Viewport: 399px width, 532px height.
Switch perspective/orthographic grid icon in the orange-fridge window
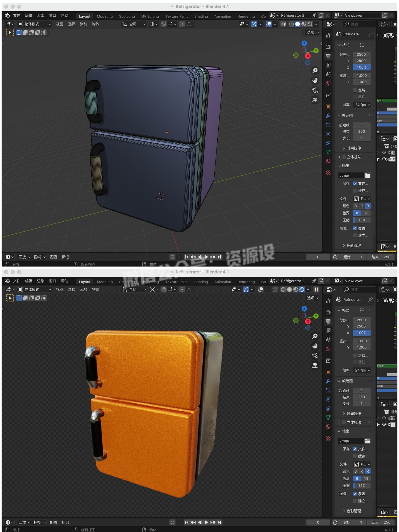tap(315, 365)
